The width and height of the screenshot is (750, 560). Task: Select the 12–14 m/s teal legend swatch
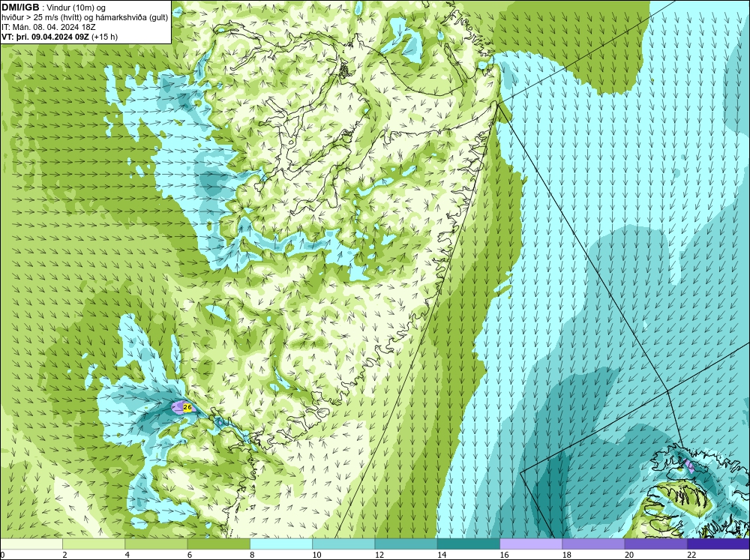[406, 544]
